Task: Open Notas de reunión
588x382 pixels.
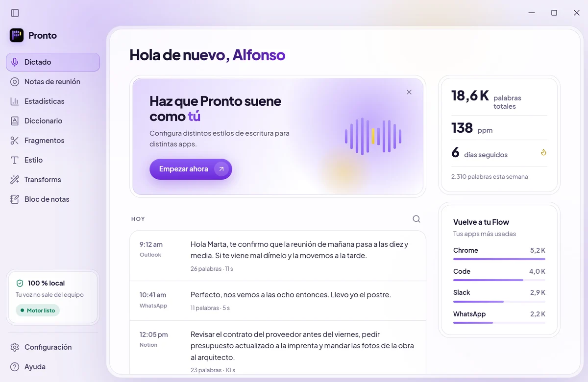Action: [x=53, y=82]
